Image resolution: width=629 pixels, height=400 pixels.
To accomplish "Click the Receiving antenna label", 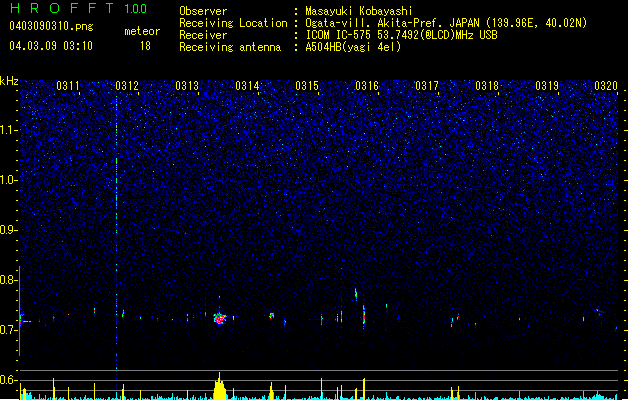I will coord(230,47).
